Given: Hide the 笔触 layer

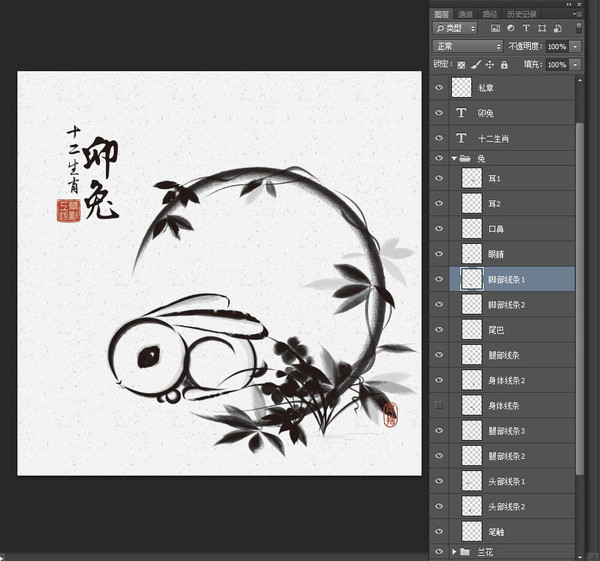Looking at the screenshot, I should click(x=439, y=531).
